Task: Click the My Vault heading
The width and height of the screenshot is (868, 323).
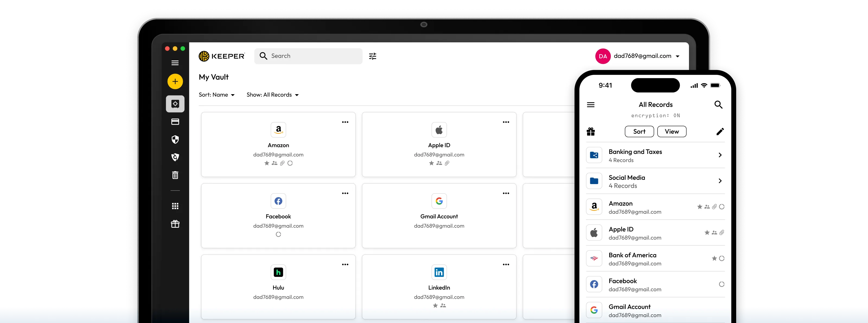Action: 214,77
